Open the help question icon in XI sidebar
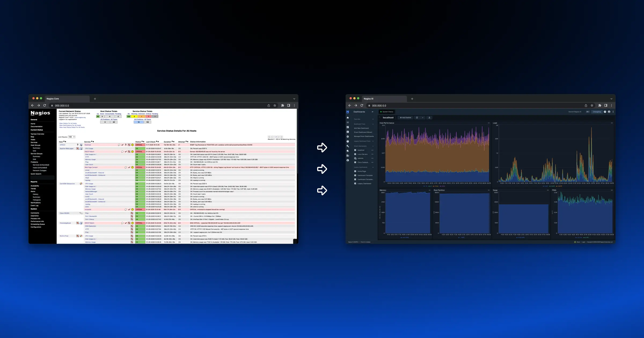 (x=348, y=141)
